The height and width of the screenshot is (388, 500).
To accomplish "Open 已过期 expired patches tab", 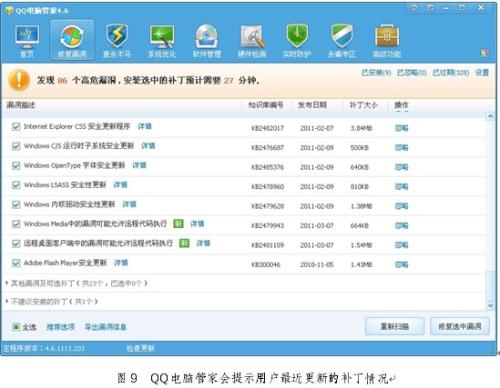I will (451, 72).
